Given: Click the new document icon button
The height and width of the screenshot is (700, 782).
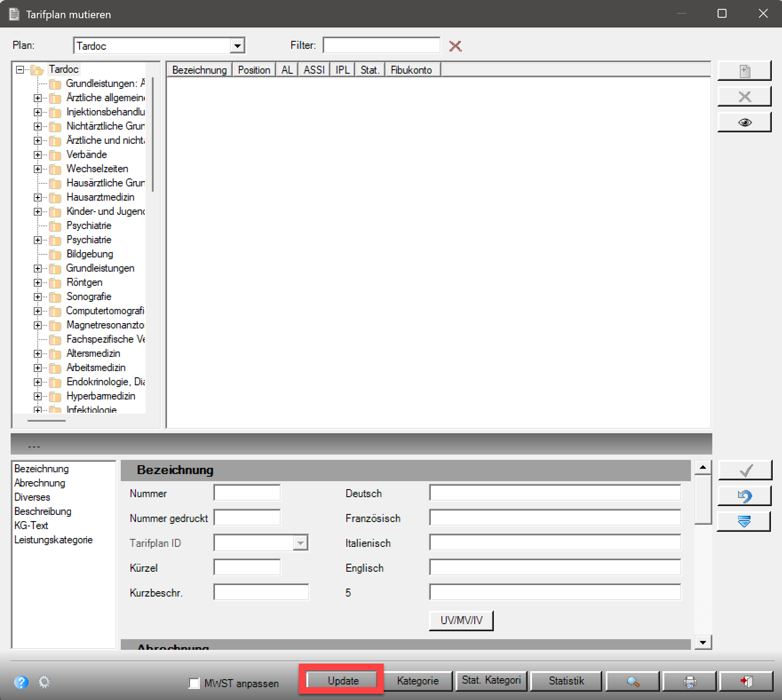Looking at the screenshot, I should coord(744,71).
